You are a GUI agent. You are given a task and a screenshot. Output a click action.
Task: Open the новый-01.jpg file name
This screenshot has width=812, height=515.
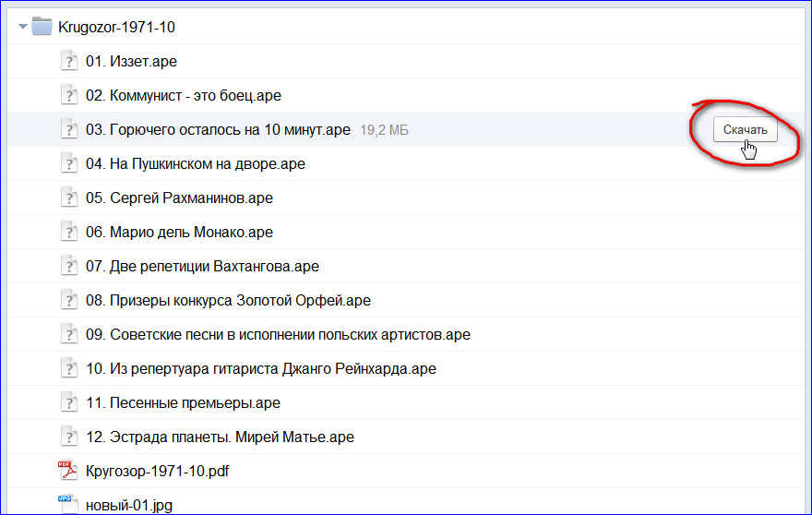click(x=129, y=505)
